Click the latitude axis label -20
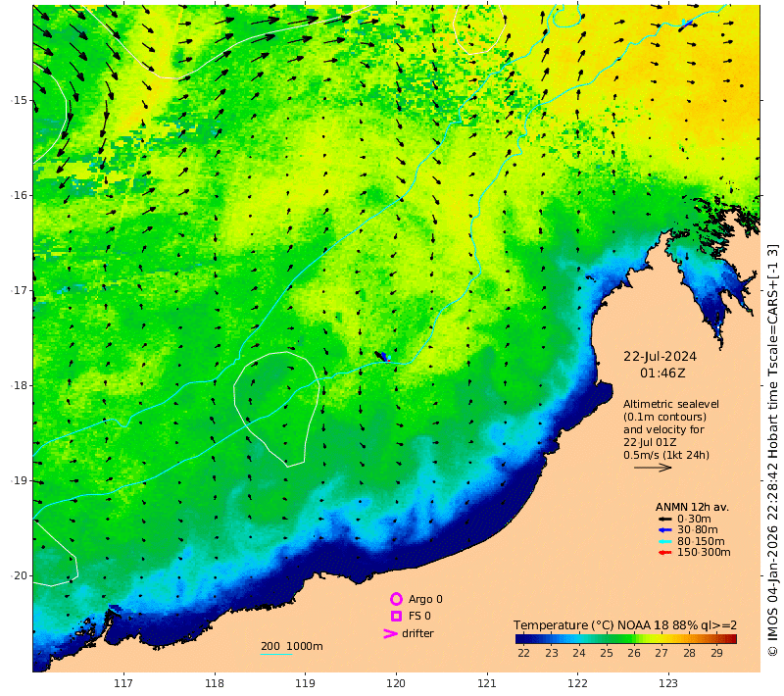Screen dimensions: 784x696 tap(19, 576)
